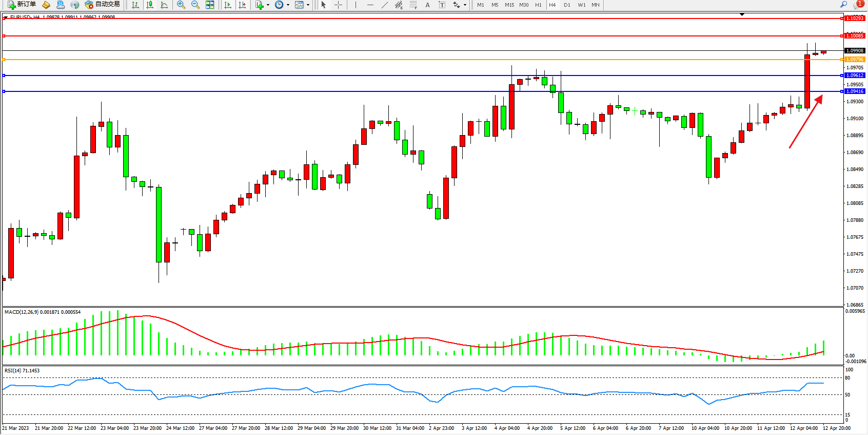The image size is (868, 435).
Task: Select the horizontal line tool
Action: (x=370, y=5)
